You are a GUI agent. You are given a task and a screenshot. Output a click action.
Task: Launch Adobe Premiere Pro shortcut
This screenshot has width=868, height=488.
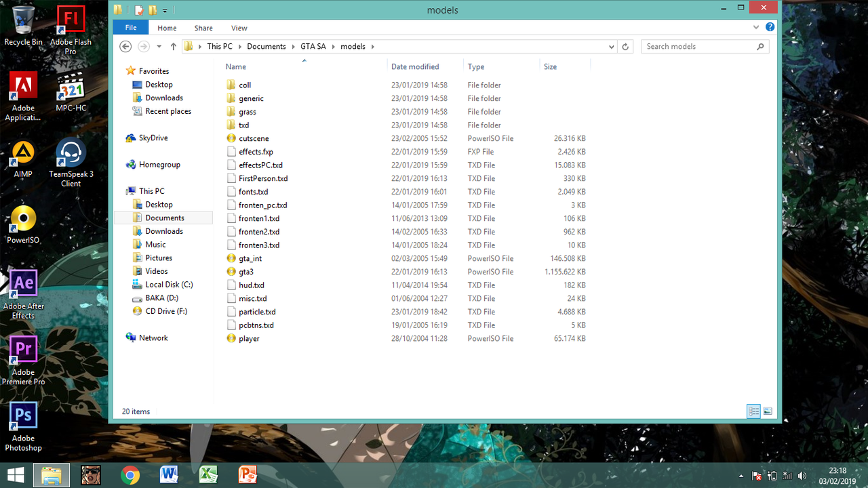click(x=23, y=361)
